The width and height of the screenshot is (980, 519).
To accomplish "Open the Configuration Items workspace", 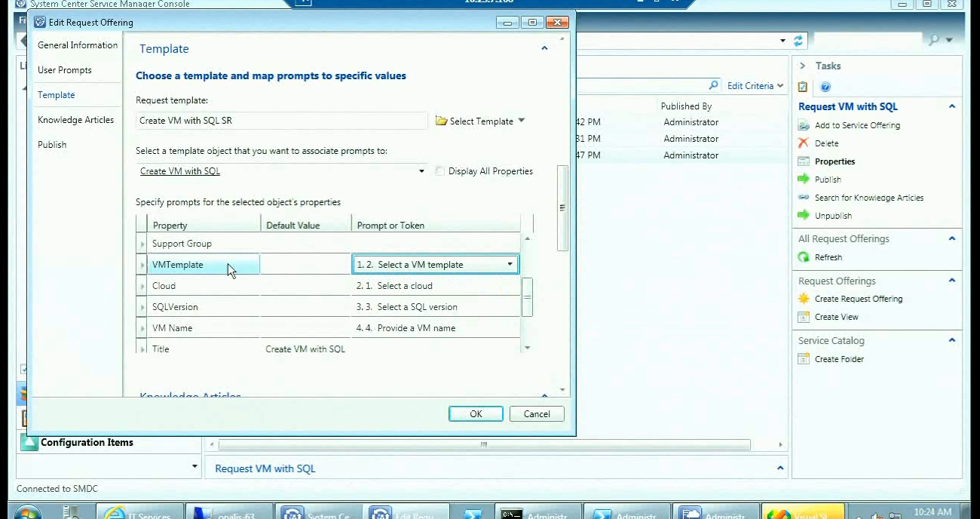I will click(x=87, y=443).
